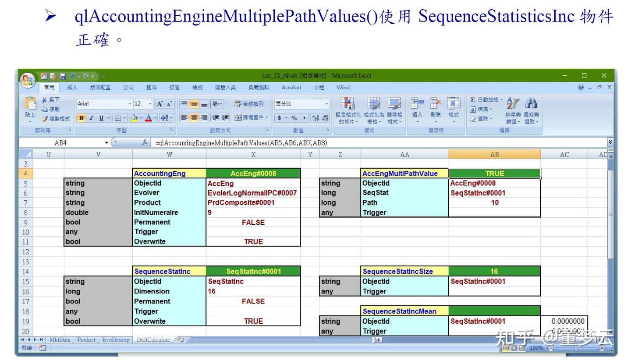Open the Fill Color dropdown arrow
The width and height of the screenshot is (631, 364).
click(x=141, y=118)
